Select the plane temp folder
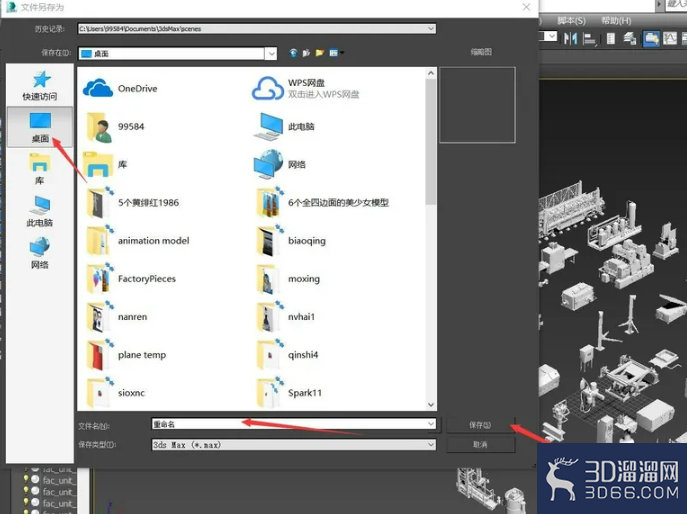 click(x=126, y=355)
